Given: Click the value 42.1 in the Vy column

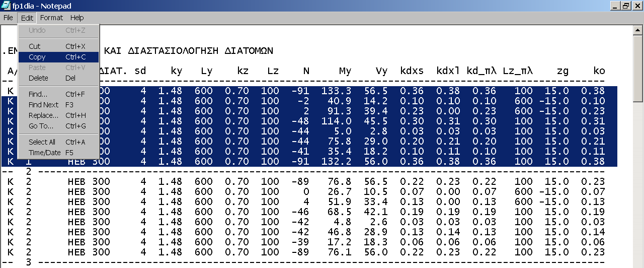Looking at the screenshot, I should [376, 212].
